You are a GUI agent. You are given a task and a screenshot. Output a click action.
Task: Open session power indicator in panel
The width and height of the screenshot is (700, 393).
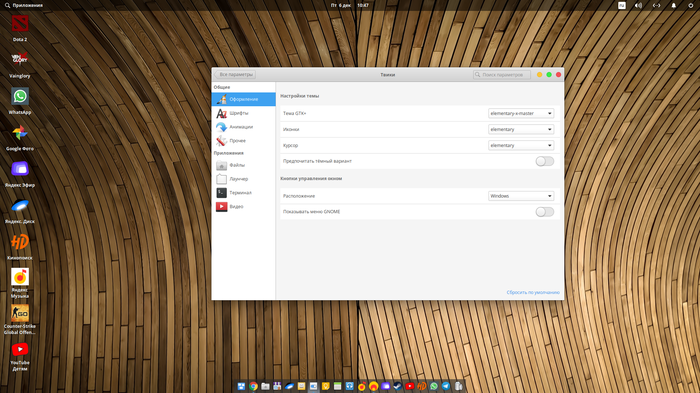pyautogui.click(x=691, y=5)
